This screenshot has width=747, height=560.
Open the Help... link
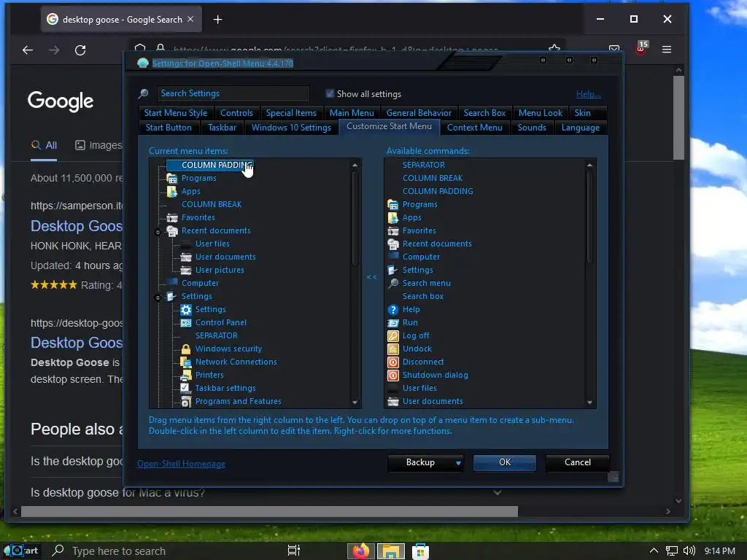point(589,94)
